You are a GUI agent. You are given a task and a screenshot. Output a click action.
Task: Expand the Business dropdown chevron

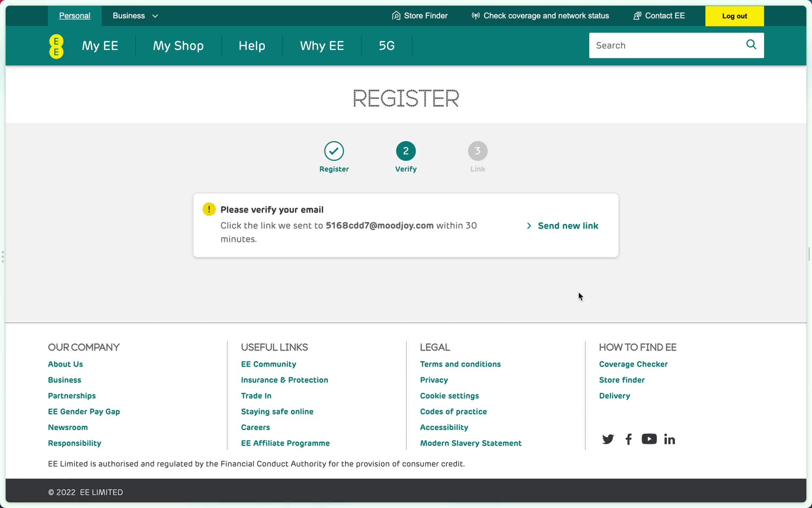155,16
